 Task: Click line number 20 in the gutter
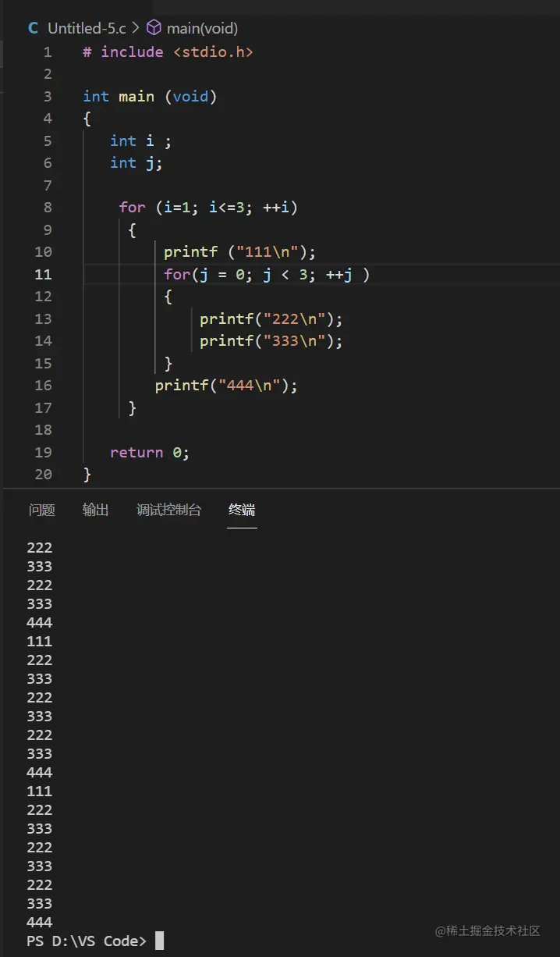coord(43,474)
